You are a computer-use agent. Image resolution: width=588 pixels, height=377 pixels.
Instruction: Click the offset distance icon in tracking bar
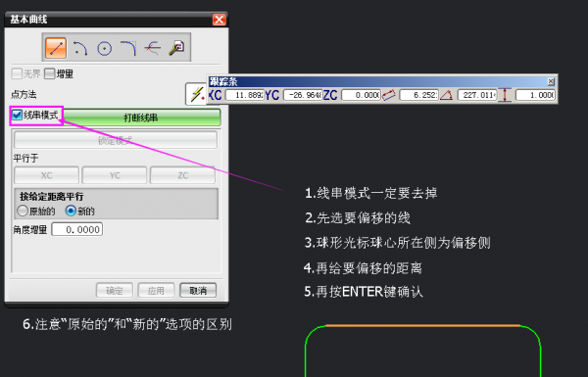505,95
